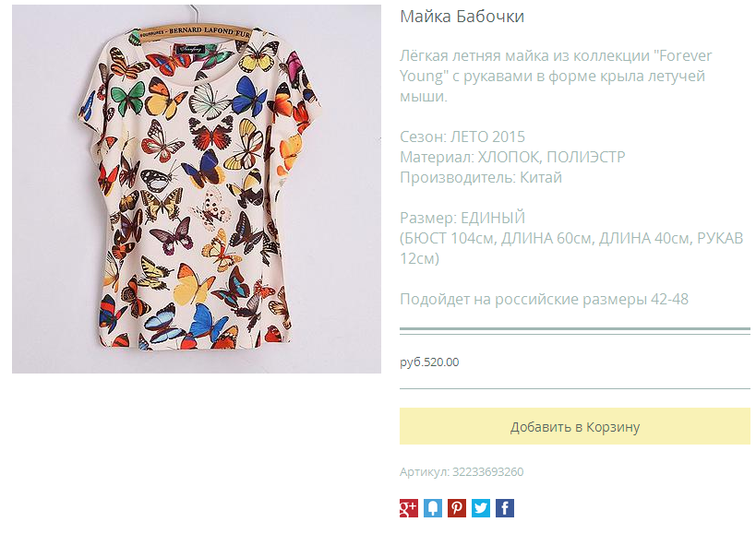This screenshot has height=534, width=756.
Task: Click 'Материал: ХЛОПОК, ПОЛИЭСТР' text
Action: point(512,157)
